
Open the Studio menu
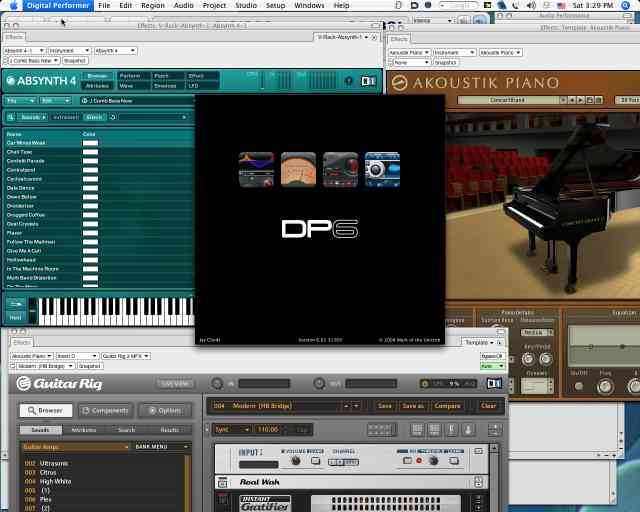pos(246,5)
